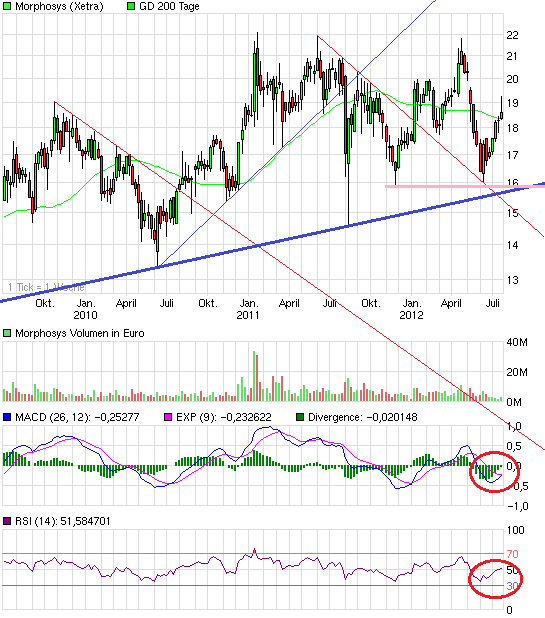
Task: Click the '2010' year label
Action: (x=86, y=315)
